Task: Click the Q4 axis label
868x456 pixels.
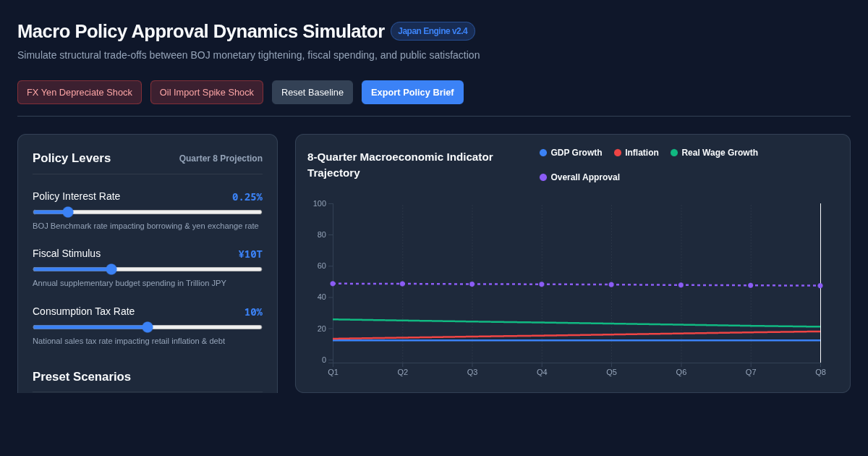Action: [542, 372]
